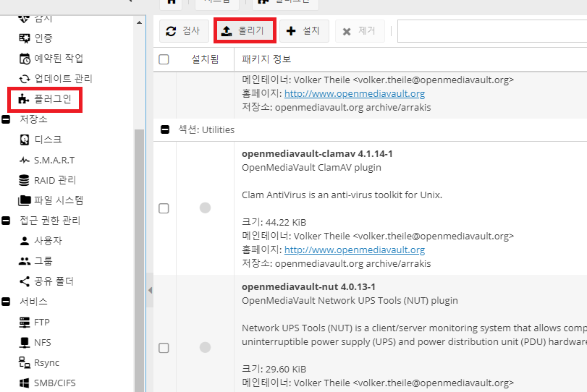Click the 디스크 disk icon
Viewport: 587px width, 392px height.
[25, 140]
